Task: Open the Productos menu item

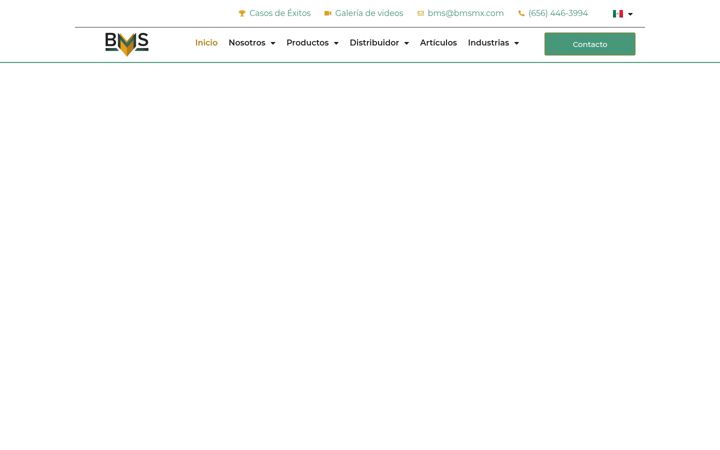Action: pos(308,43)
